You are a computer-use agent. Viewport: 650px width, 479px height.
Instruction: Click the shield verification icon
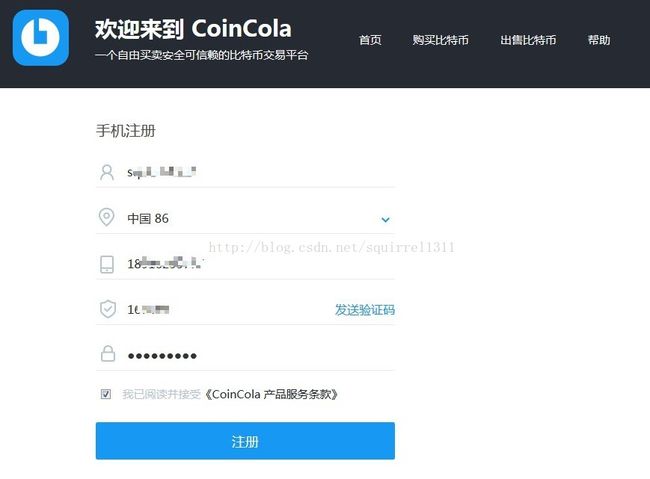pos(108,309)
